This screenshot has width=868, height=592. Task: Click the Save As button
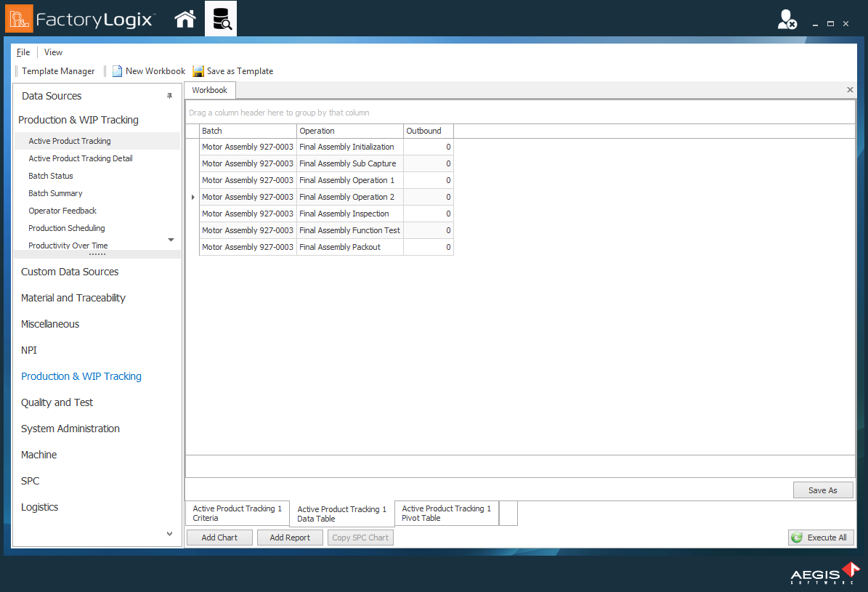click(x=822, y=490)
